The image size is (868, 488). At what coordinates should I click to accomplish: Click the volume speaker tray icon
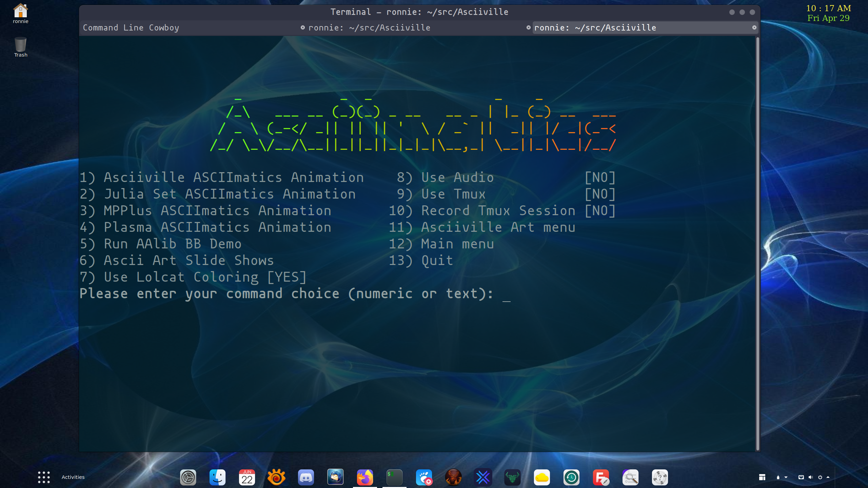[810, 477]
